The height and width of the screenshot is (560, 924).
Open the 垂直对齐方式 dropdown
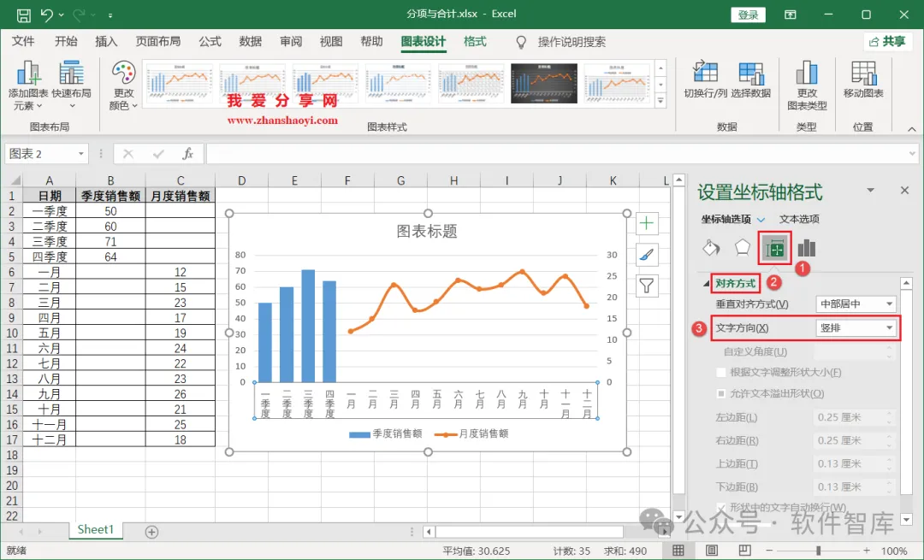tap(856, 304)
